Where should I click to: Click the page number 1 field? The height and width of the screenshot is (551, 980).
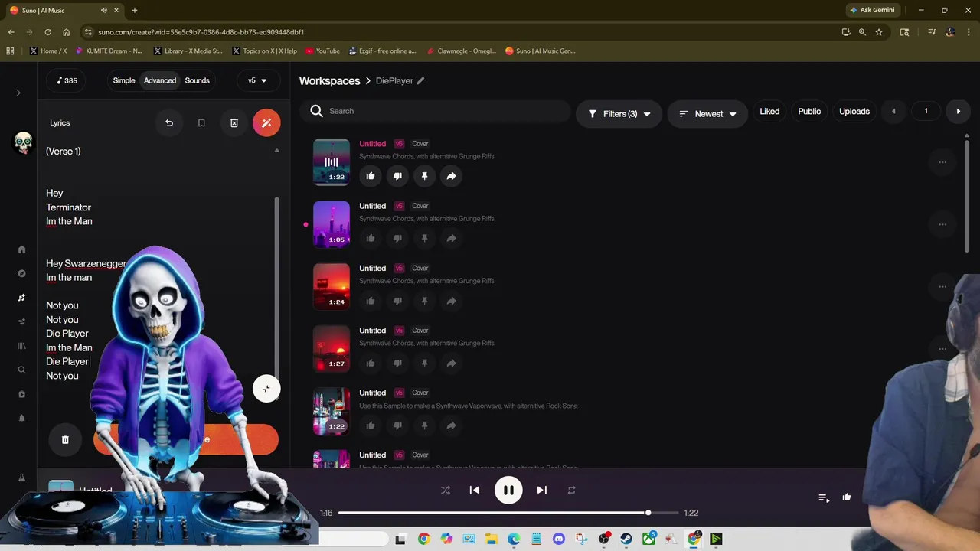[x=926, y=112]
